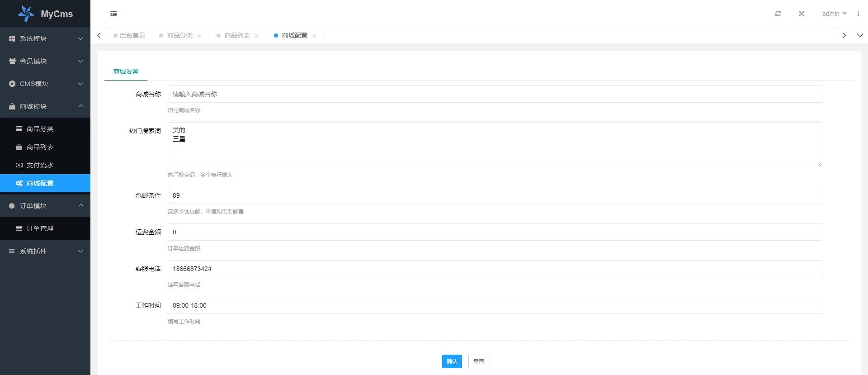The height and width of the screenshot is (375, 868).
Task: Click the MyCms logo
Action: [45, 14]
